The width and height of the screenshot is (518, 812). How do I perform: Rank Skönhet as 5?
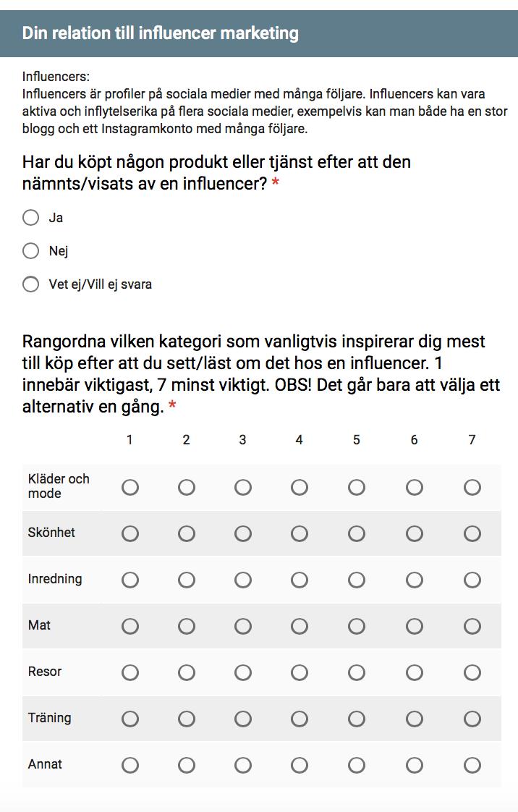coord(357,533)
